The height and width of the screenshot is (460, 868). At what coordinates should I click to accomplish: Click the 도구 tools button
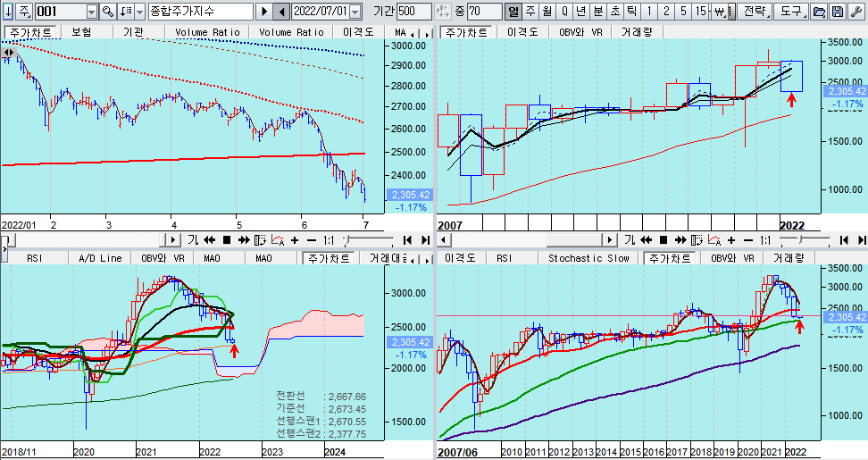point(790,12)
